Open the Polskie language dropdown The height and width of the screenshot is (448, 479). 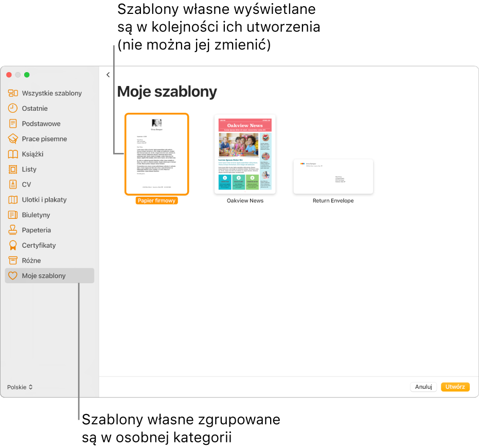click(x=20, y=387)
